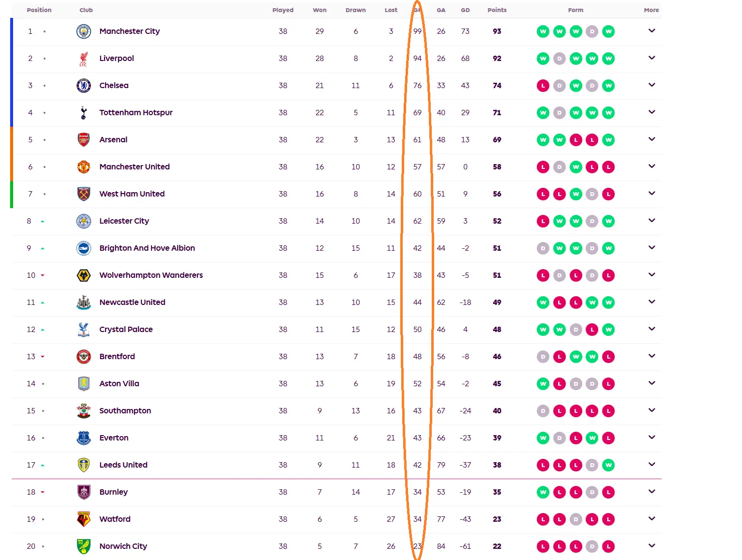
Task: Click the Liverpool club crest
Action: 84,59
